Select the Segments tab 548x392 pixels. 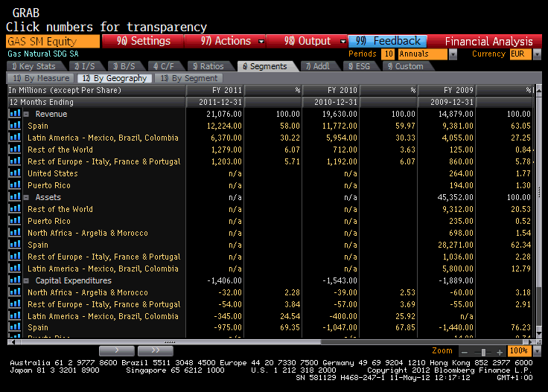[x=267, y=66]
